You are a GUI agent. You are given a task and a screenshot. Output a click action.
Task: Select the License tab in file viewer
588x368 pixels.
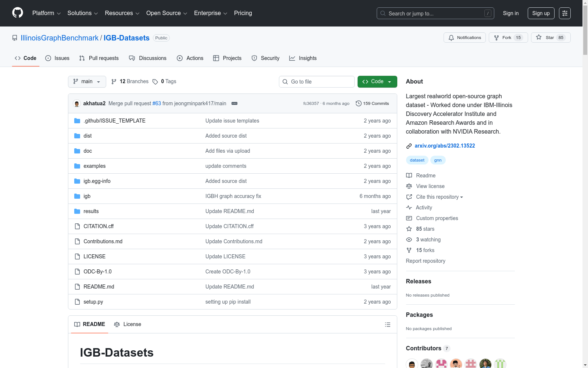[128, 324]
